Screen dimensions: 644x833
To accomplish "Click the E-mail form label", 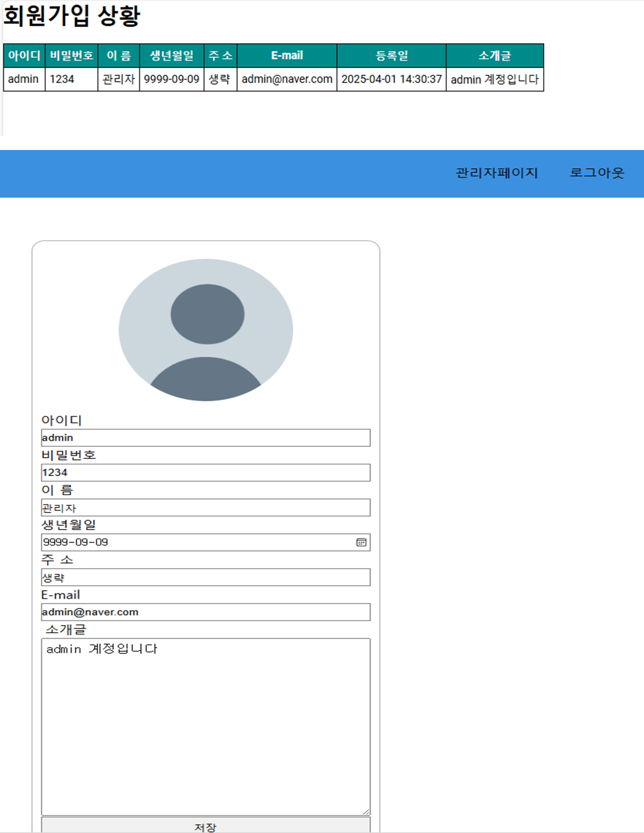I will [61, 594].
